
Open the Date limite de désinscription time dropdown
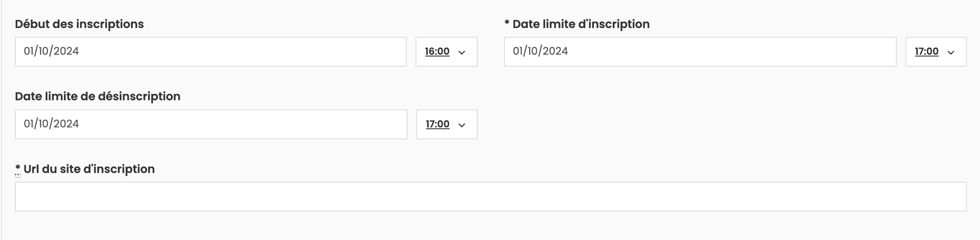(x=447, y=124)
